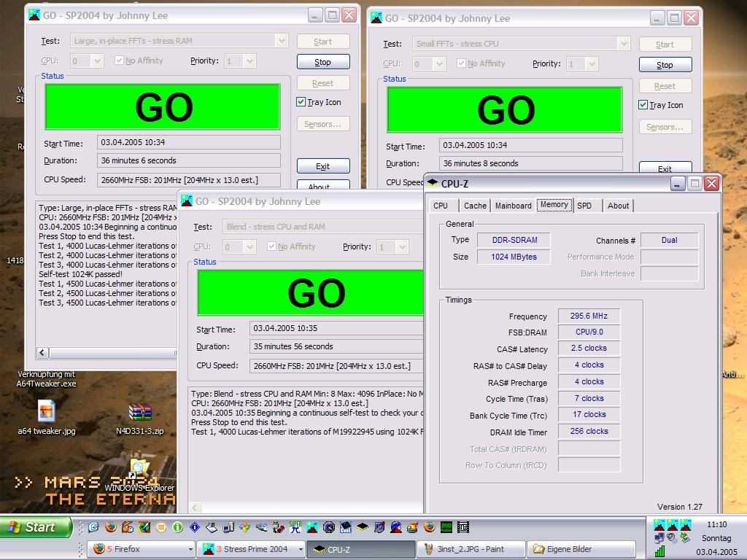The height and width of the screenshot is (560, 747).
Task: Click left scroll arrow in Large FFTs log
Action: tap(42, 352)
